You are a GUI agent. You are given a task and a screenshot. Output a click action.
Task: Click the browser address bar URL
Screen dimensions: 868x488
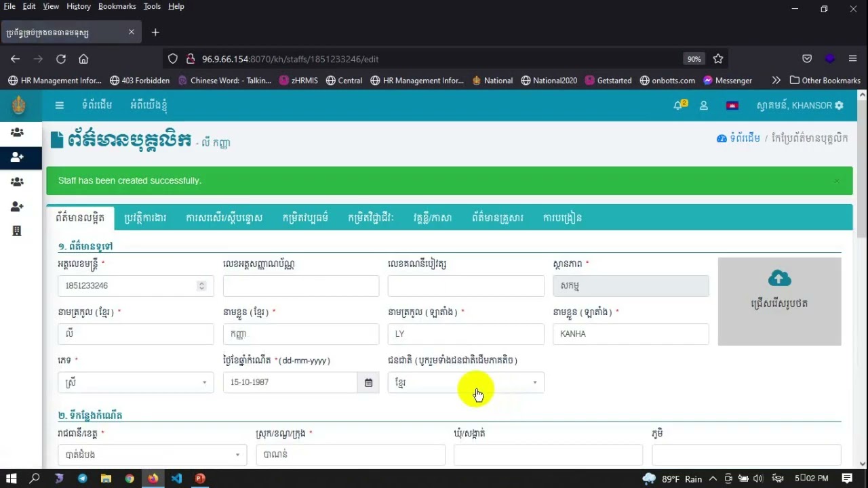[x=290, y=59]
